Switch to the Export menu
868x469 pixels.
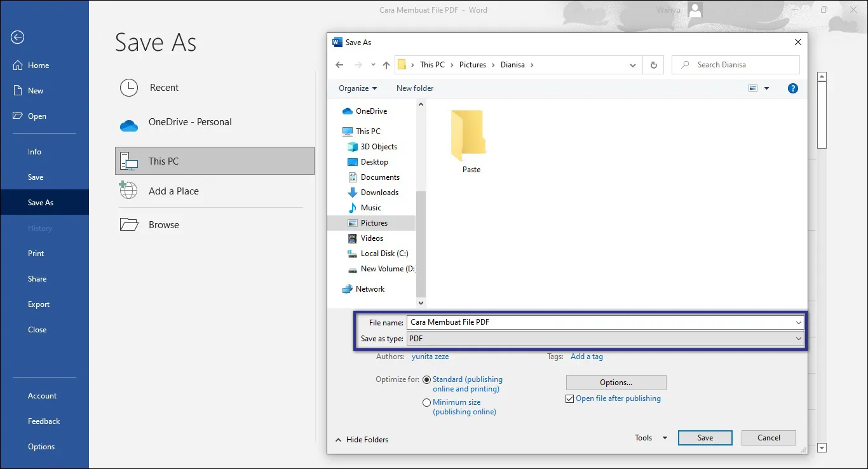tap(39, 304)
